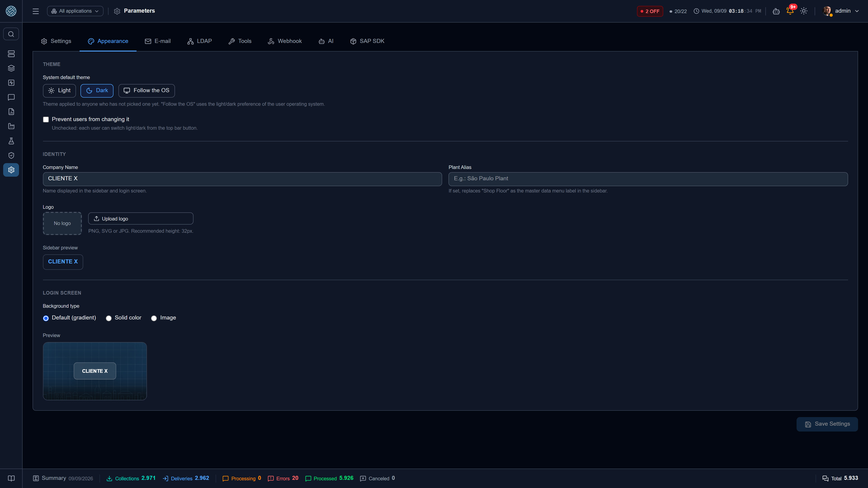Switch to the Webhook tab

(x=285, y=41)
